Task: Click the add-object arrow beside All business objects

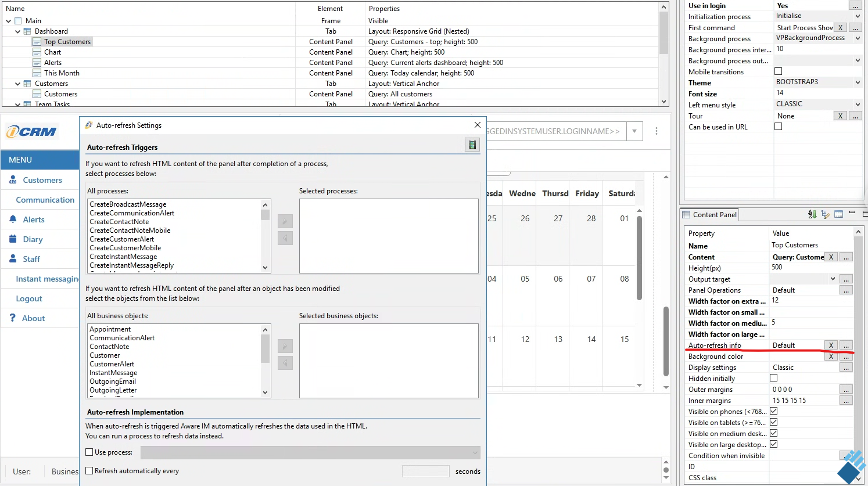Action: 285,346
